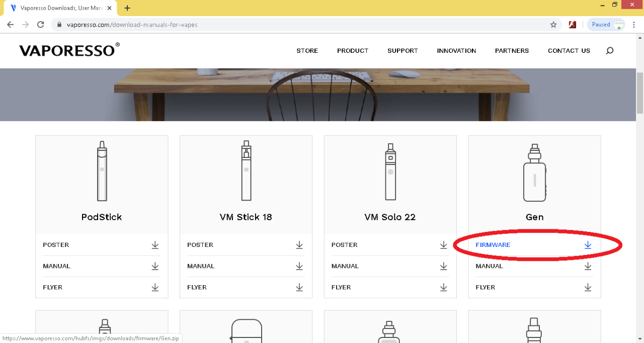
Task: Go forward in browser history
Action: [x=26, y=24]
